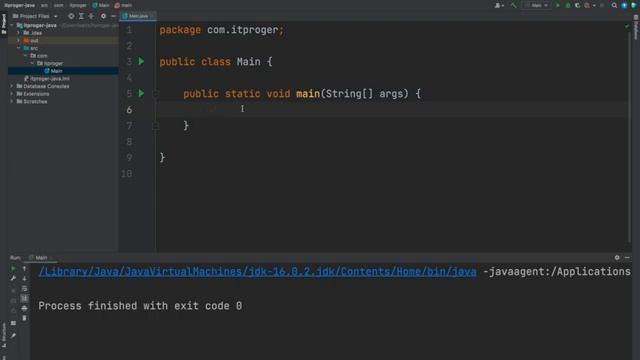Click Main class breadcrumb in navigation bar
Screen dimensions: 640x360
click(x=101, y=5)
